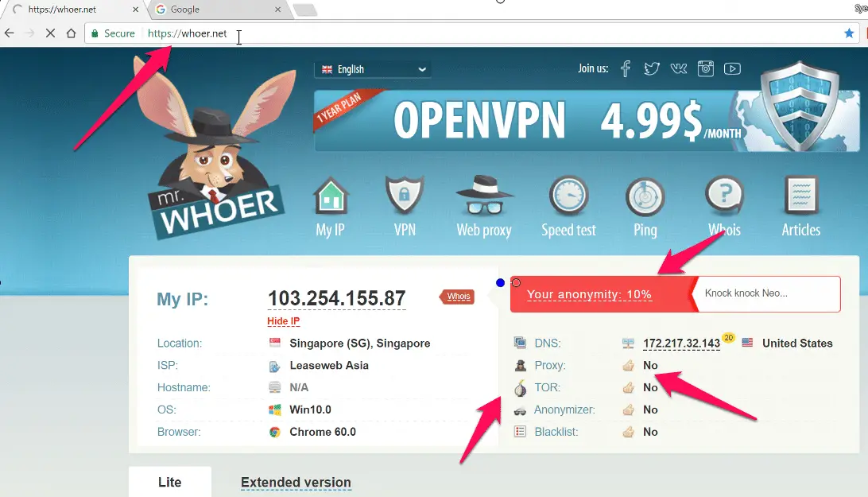
Task: Open the English language dropdown
Action: (x=373, y=69)
